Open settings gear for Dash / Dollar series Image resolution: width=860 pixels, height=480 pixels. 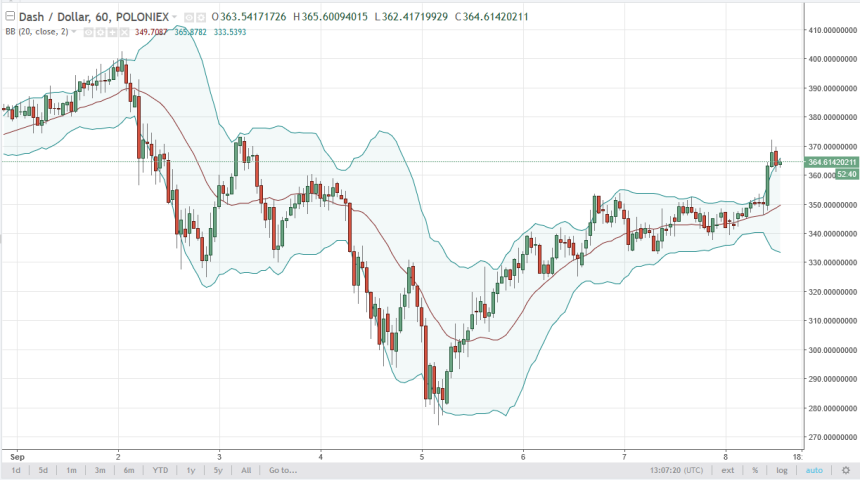click(x=201, y=18)
